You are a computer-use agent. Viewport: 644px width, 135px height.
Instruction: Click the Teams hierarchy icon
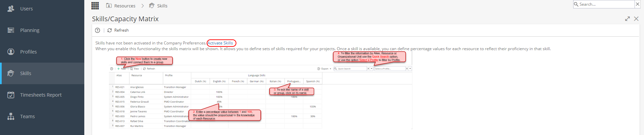[11, 116]
